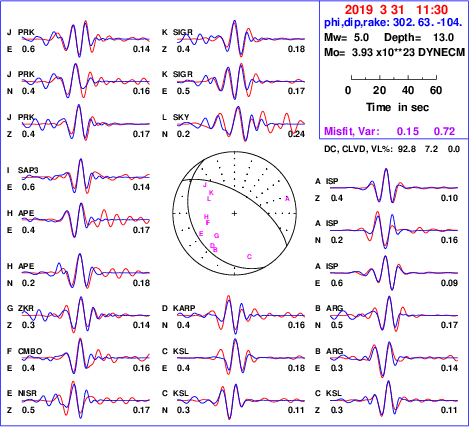Viewport: 469px width, 427px height.
Task: Click the Mo moment value text
Action: 394,53
